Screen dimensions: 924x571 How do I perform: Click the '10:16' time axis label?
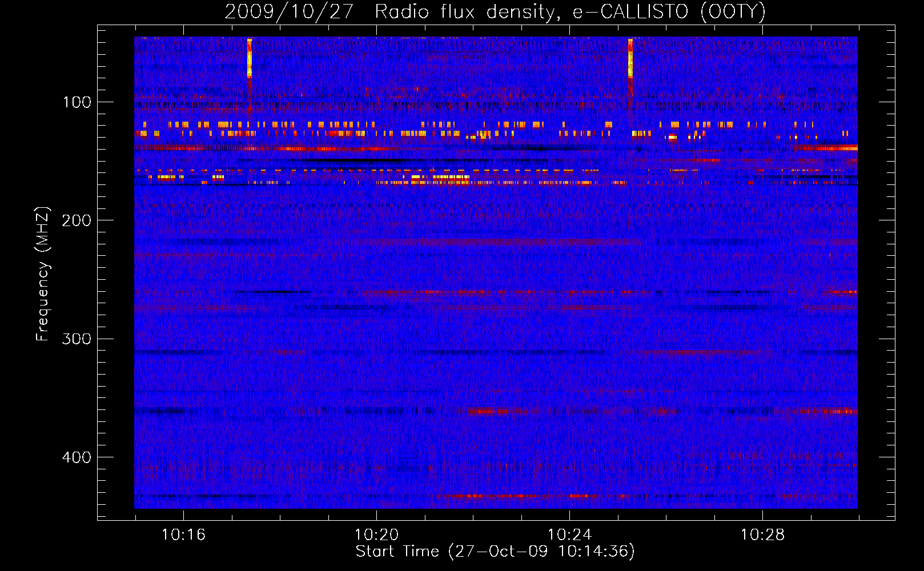pos(183,535)
